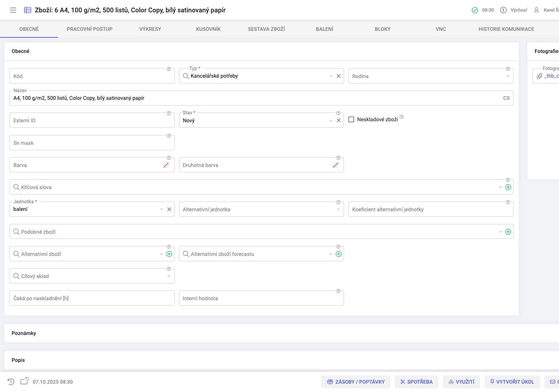Add forecast alternative goods plus icon
This screenshot has width=559, height=392.
(339, 254)
